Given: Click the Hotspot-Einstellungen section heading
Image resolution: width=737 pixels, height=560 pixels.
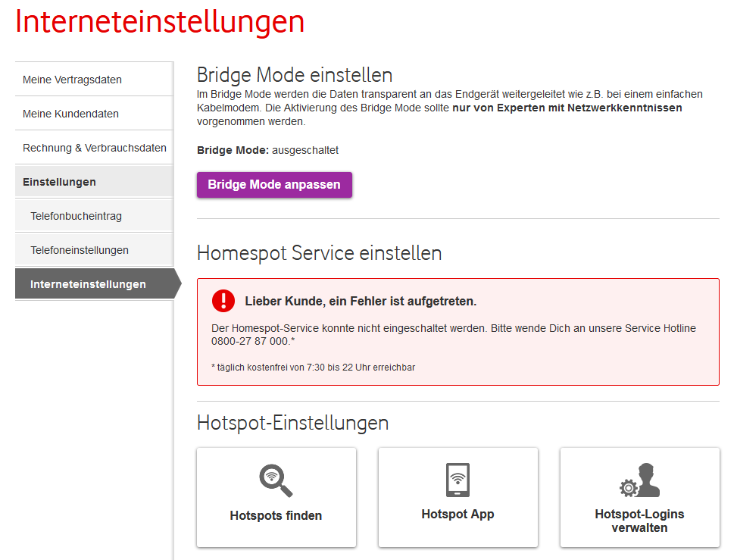Looking at the screenshot, I should pos(292,423).
